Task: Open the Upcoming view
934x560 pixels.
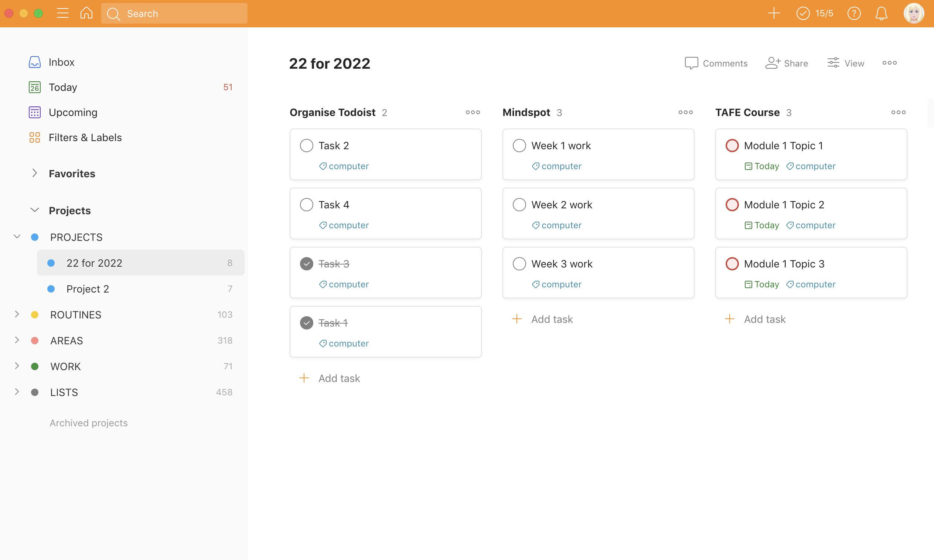Action: [73, 112]
